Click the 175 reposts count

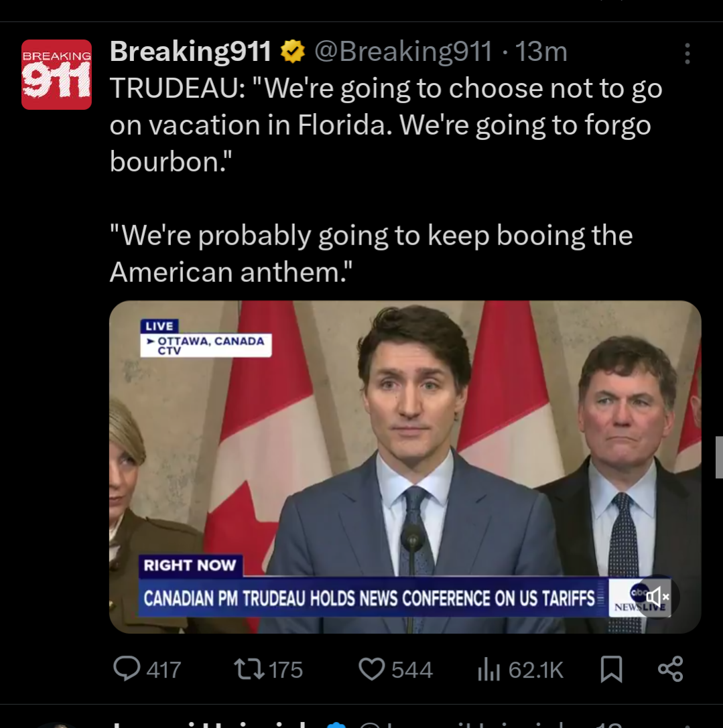tap(285, 670)
